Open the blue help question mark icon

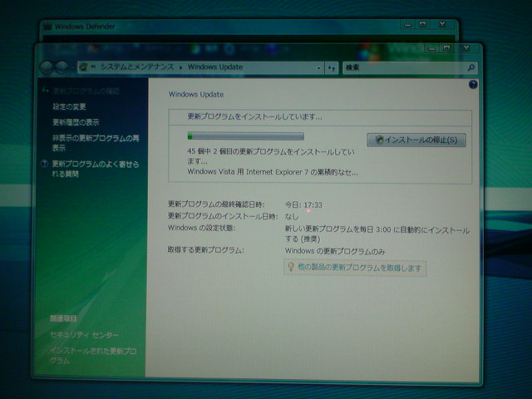(x=473, y=85)
